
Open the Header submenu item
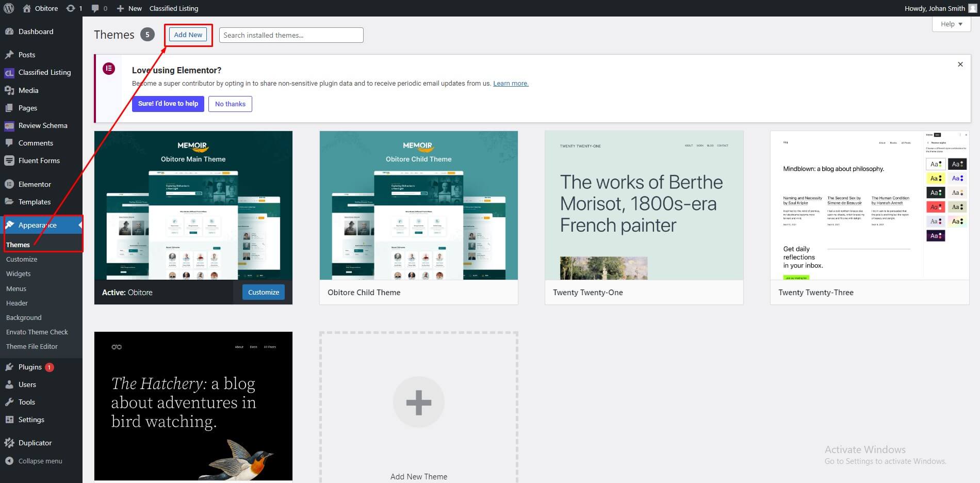click(17, 303)
